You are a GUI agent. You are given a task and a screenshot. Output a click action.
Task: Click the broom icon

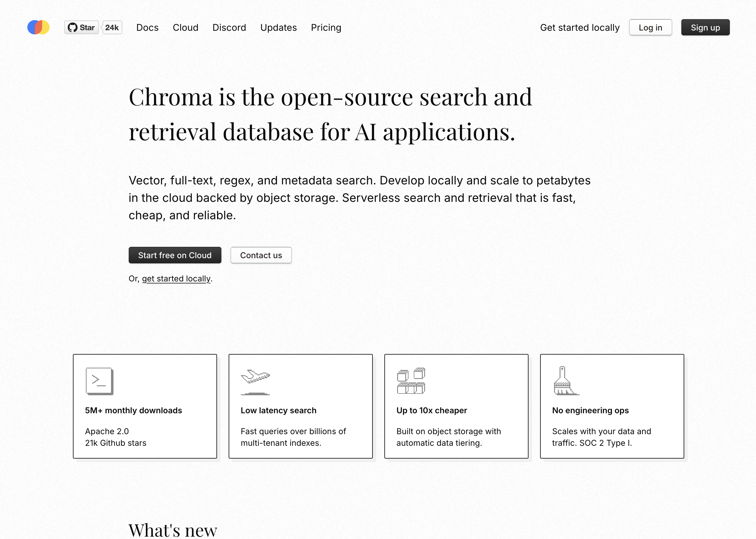(566, 381)
